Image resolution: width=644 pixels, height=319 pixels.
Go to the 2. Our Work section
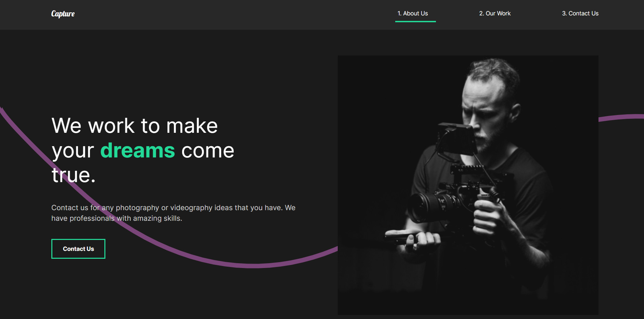(x=495, y=13)
